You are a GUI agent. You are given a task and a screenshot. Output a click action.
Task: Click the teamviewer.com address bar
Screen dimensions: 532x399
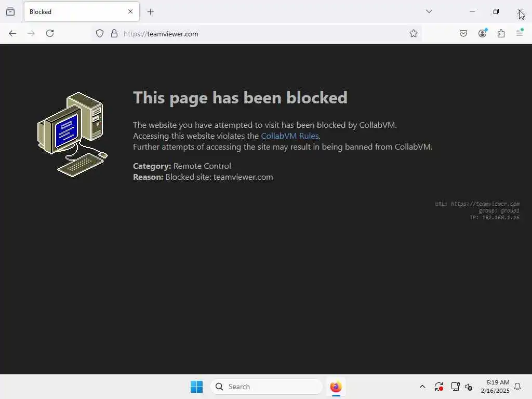(x=258, y=34)
